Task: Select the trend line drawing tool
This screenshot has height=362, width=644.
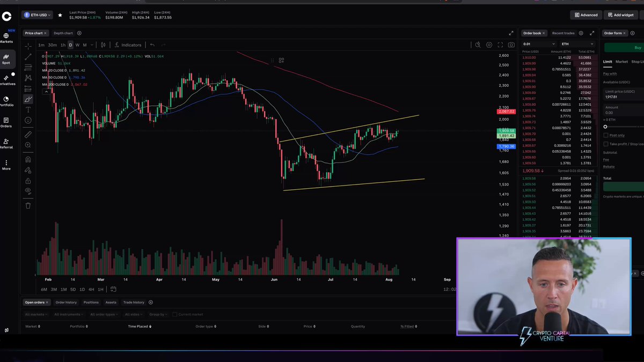Action: coord(28,57)
